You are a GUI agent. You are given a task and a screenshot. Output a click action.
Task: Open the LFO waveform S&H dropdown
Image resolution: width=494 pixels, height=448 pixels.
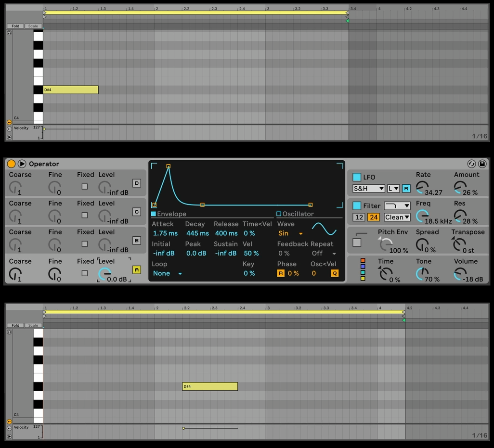pyautogui.click(x=369, y=189)
